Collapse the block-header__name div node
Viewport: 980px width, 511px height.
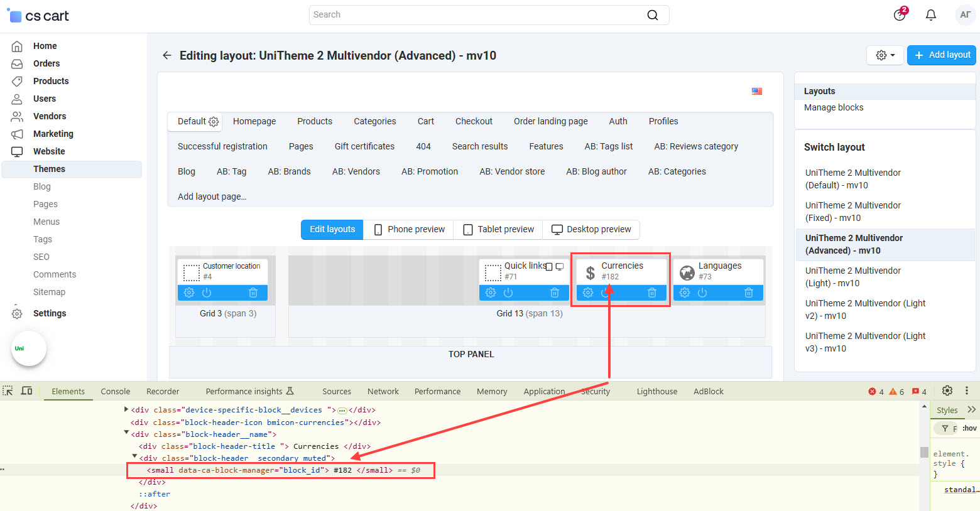126,433
